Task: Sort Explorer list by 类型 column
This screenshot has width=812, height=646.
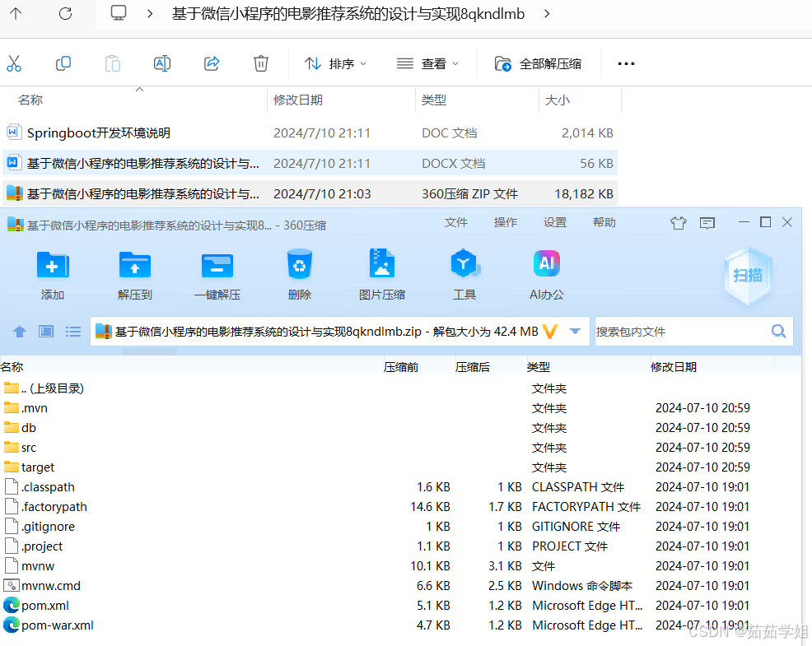Action: (434, 100)
